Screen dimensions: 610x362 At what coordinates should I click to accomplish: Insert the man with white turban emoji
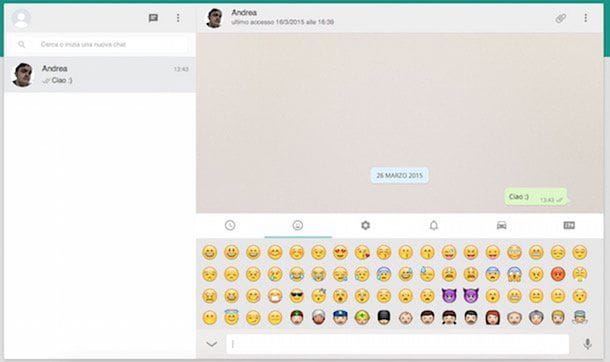pyautogui.click(x=319, y=317)
